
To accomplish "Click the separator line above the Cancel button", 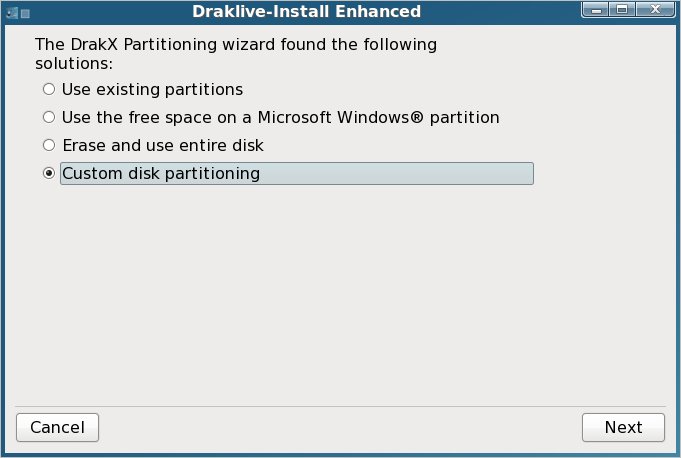I will click(x=340, y=406).
